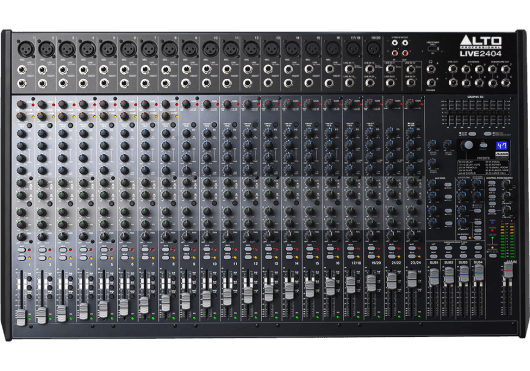Click the SUB1 label above its fader

[x=434, y=263]
